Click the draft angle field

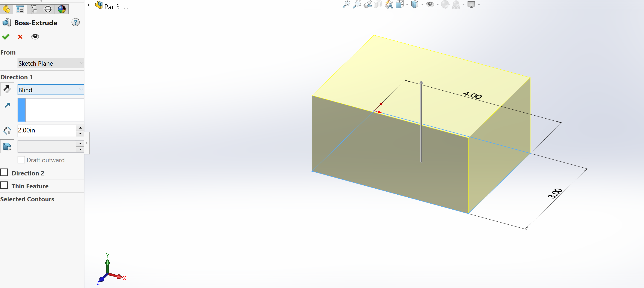tap(46, 146)
